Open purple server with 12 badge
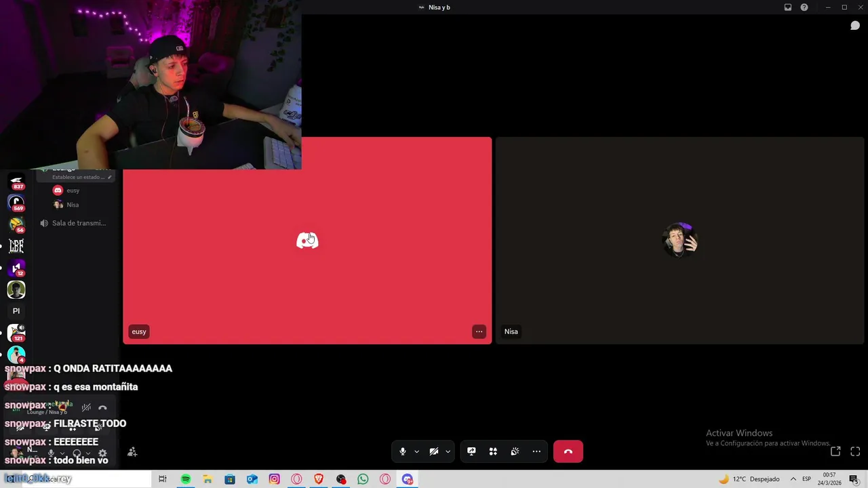Screen dimensions: 868x488 point(16,268)
